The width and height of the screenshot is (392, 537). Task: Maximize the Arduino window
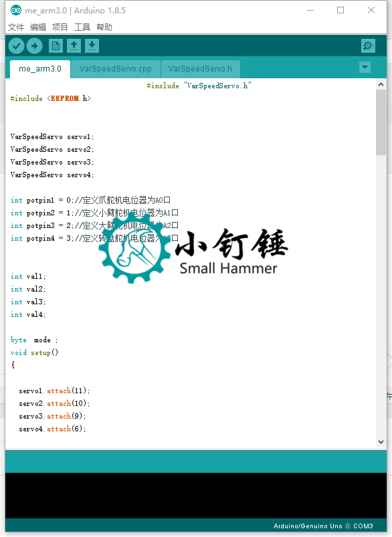click(340, 10)
